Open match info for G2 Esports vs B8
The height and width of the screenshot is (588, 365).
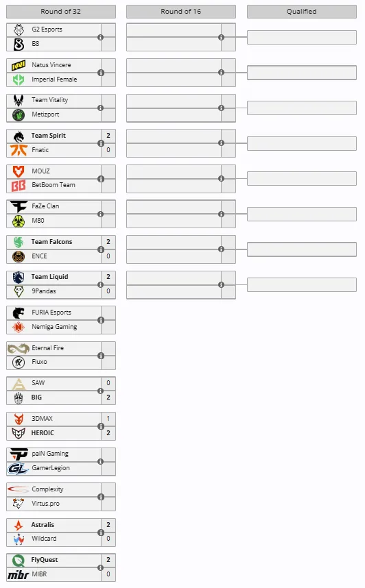click(100, 37)
